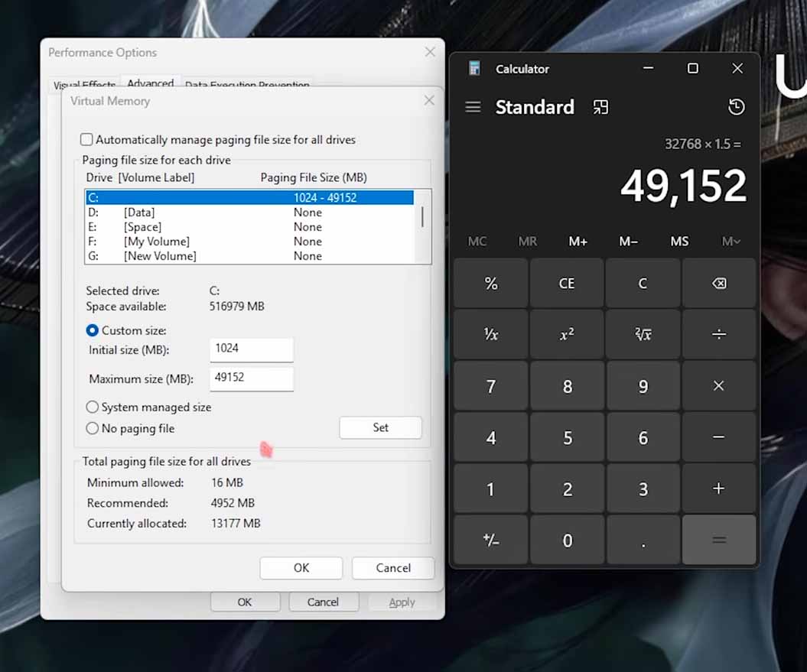This screenshot has height=672, width=807.
Task: Click number 4 on Calculator keypad
Action: pyautogui.click(x=491, y=437)
